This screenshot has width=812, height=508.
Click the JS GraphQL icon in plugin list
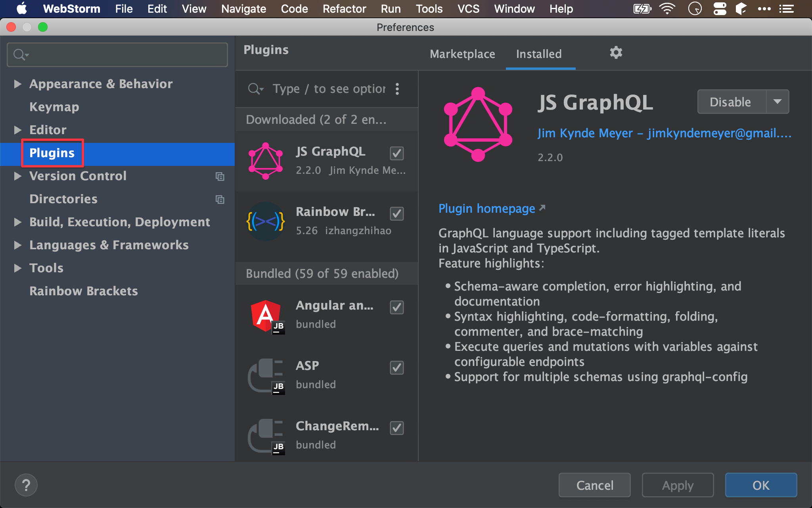click(x=266, y=161)
